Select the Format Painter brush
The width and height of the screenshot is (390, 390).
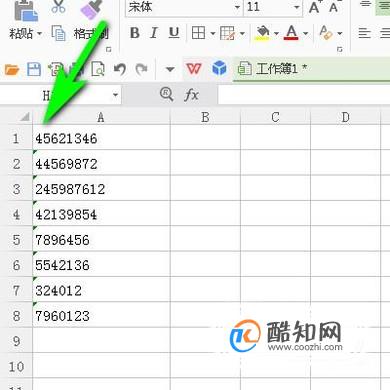pos(91,9)
